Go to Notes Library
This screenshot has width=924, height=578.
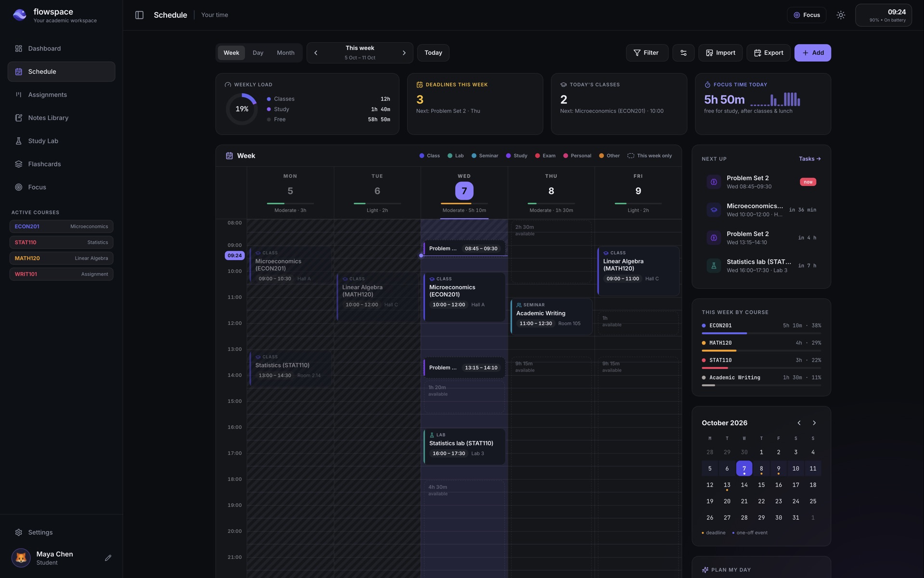[x=61, y=118]
